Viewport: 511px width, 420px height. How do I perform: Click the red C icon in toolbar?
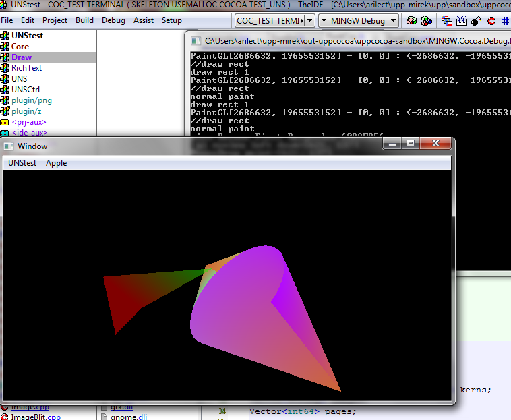pyautogui.click(x=491, y=21)
